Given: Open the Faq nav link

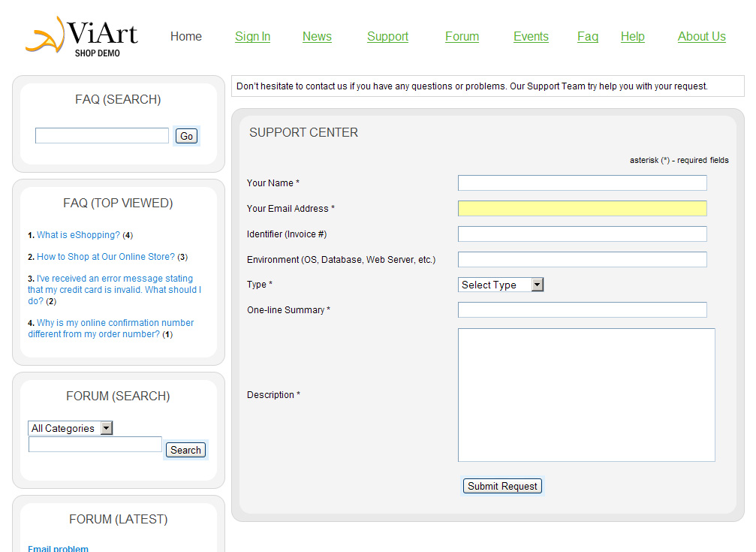Looking at the screenshot, I should tap(588, 37).
